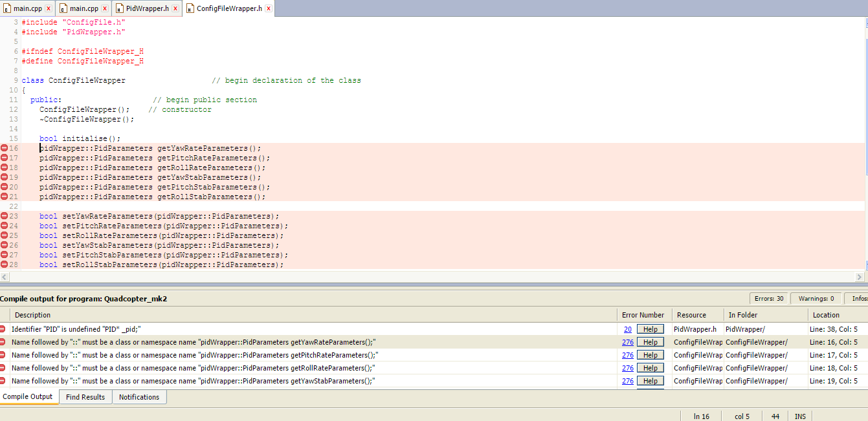
Task: Sort by the Description column header
Action: pyautogui.click(x=32, y=315)
